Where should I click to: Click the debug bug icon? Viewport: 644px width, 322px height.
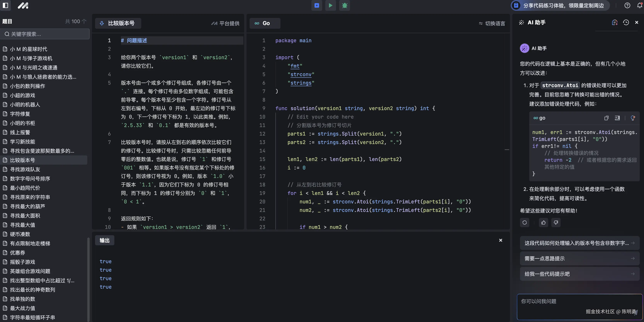pos(344,5)
